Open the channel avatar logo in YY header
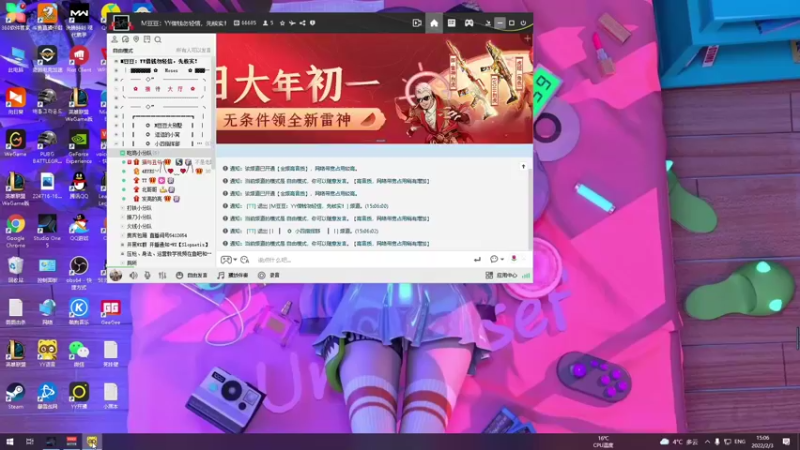 [x=121, y=23]
